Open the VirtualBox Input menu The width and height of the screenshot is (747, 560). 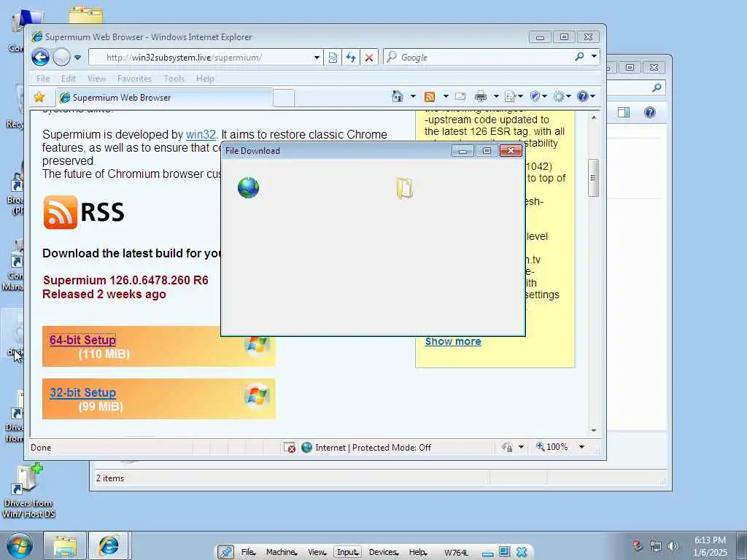tap(347, 552)
